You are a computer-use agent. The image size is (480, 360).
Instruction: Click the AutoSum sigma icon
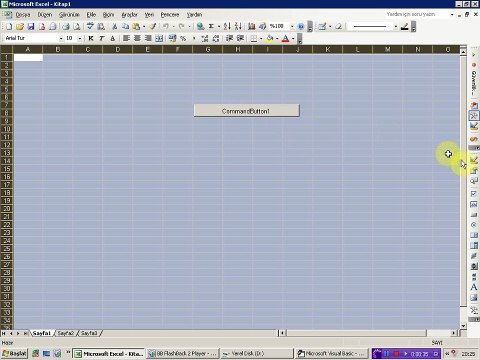[x=211, y=26]
